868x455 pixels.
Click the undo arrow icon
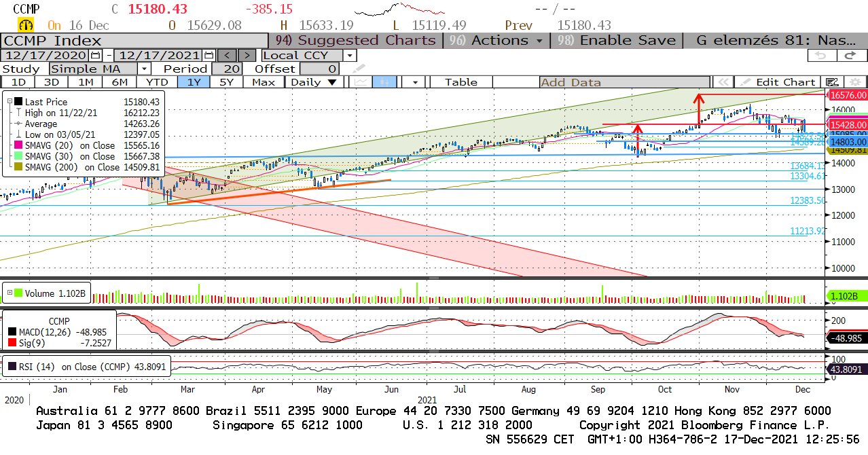click(822, 55)
